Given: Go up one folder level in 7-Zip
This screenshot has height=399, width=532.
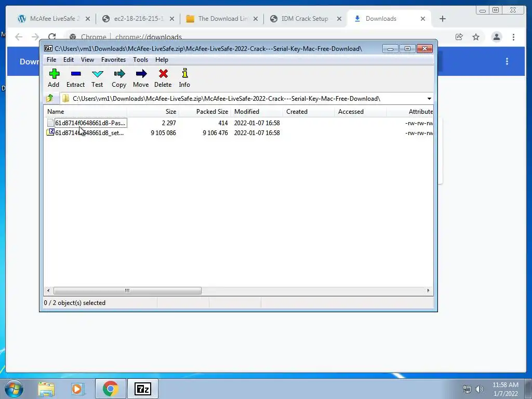Looking at the screenshot, I should [50, 98].
